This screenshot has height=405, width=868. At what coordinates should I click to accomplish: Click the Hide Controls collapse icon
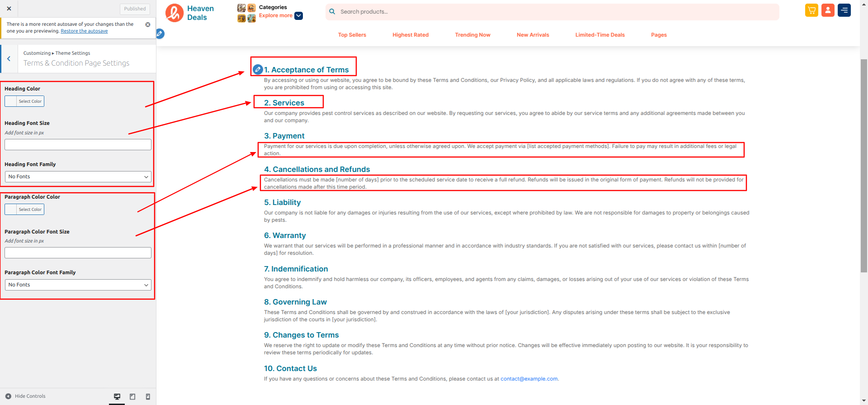[x=8, y=396]
